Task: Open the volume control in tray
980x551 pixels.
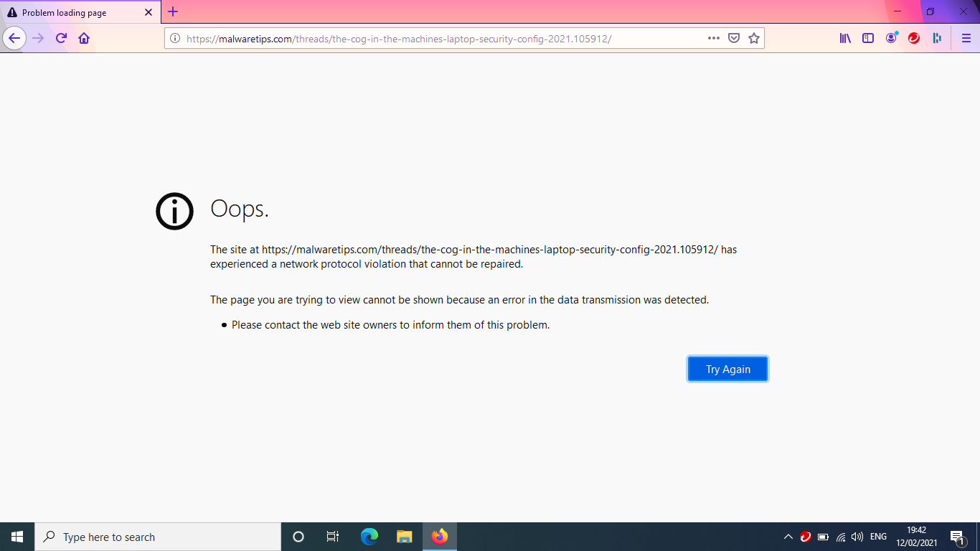Action: (857, 537)
